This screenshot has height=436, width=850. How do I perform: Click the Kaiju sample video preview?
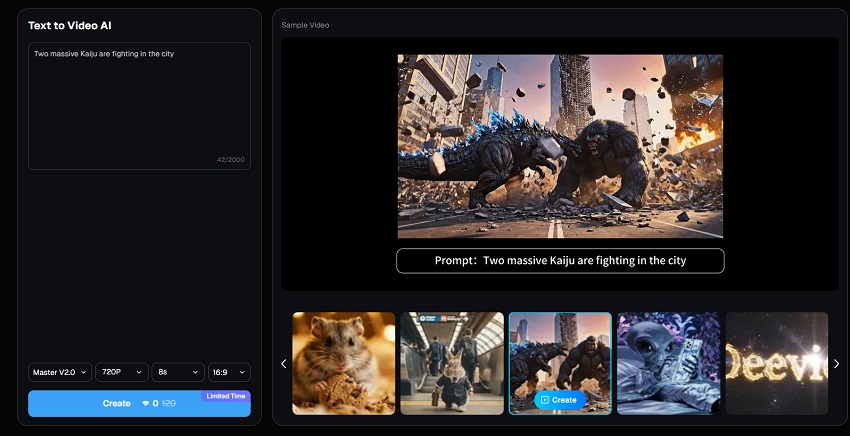tap(560, 146)
